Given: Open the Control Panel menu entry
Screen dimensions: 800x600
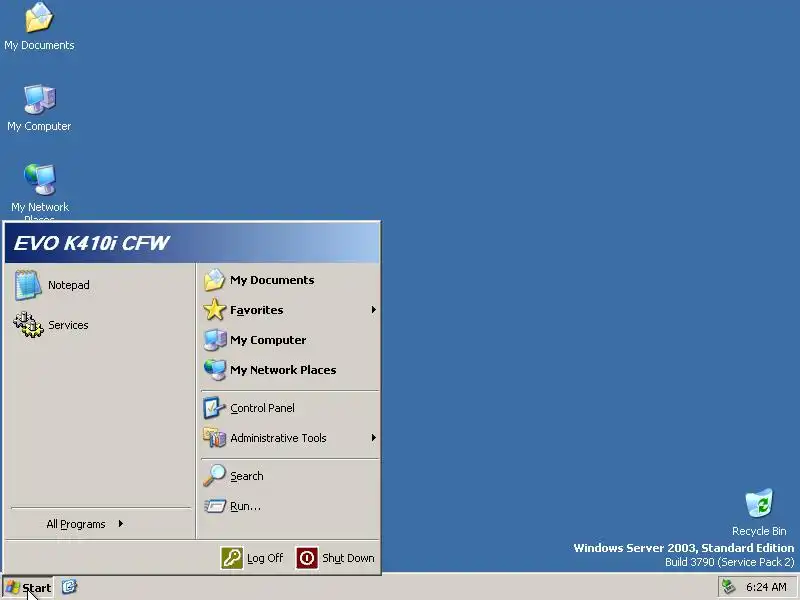Looking at the screenshot, I should tap(290, 408).
